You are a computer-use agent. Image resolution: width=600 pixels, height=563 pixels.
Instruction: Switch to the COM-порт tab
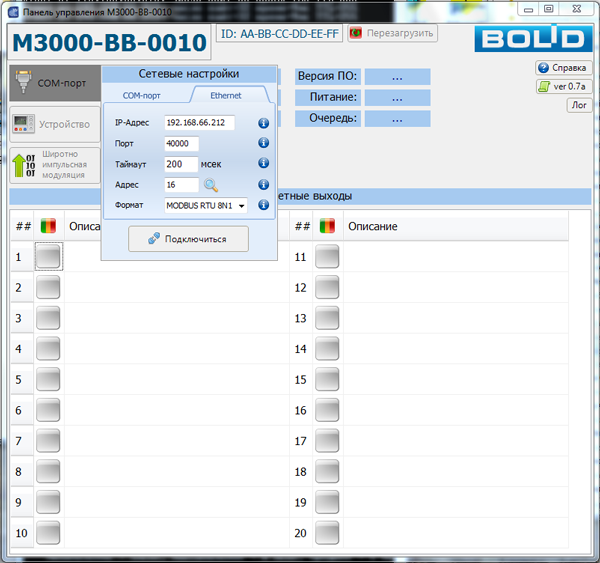pyautogui.click(x=143, y=95)
